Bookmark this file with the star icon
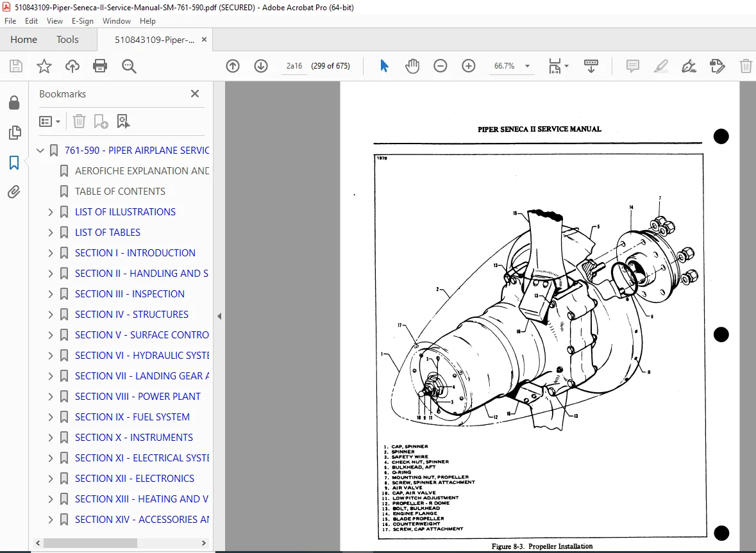 point(44,66)
